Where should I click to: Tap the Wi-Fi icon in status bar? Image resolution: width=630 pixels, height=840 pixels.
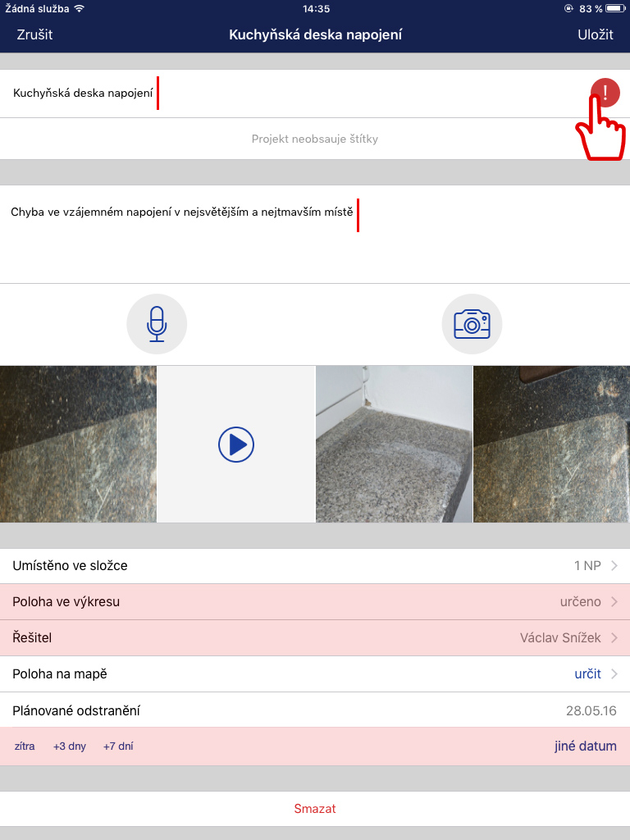(x=80, y=8)
